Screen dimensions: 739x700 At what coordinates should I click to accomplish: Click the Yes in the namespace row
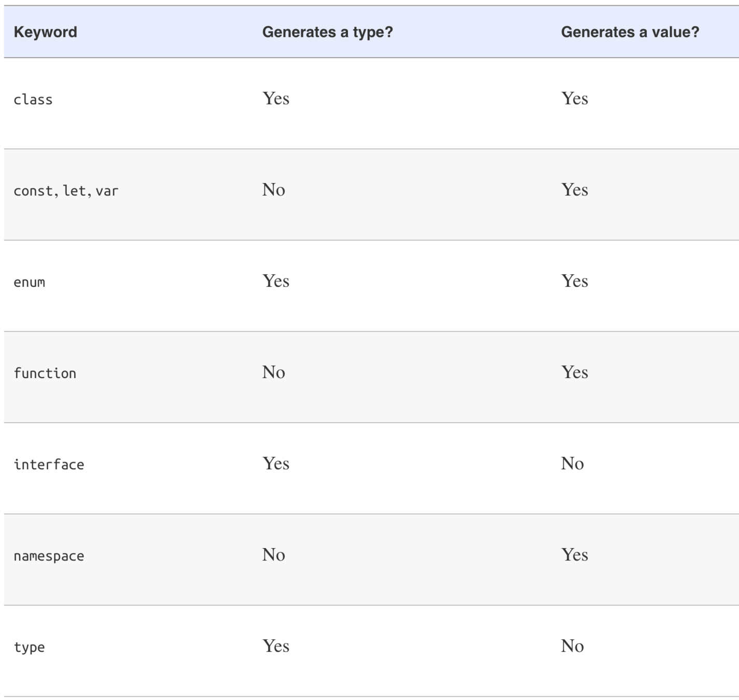575,555
